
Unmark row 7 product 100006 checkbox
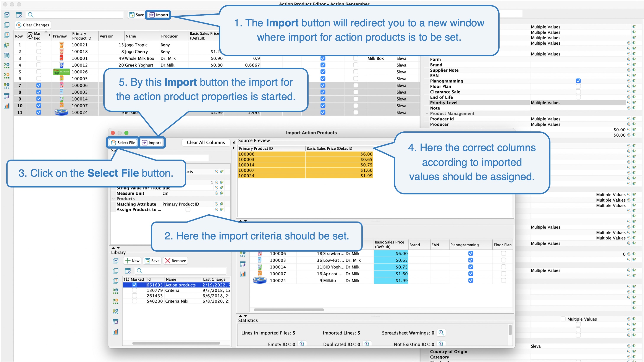click(39, 85)
